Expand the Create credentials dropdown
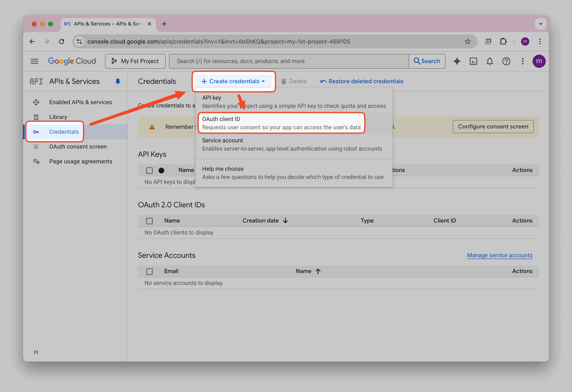Viewport: 572px width, 392px height. coord(233,81)
